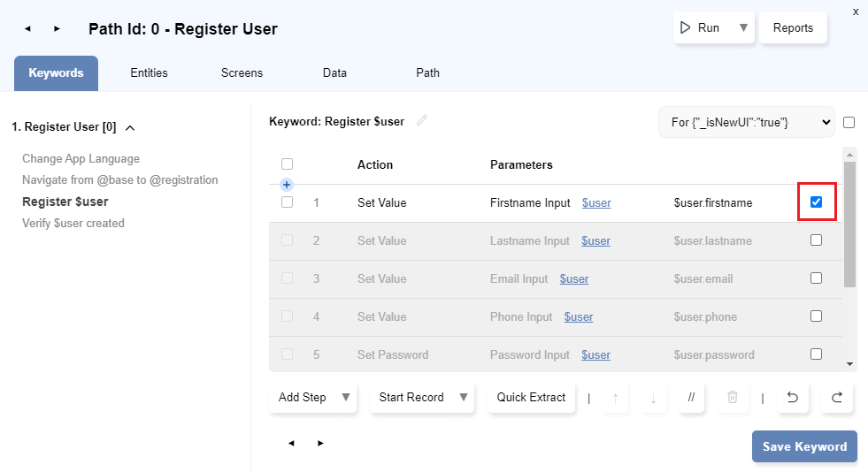
Task: Tick the select-all checkbox in table header
Action: coord(287,164)
